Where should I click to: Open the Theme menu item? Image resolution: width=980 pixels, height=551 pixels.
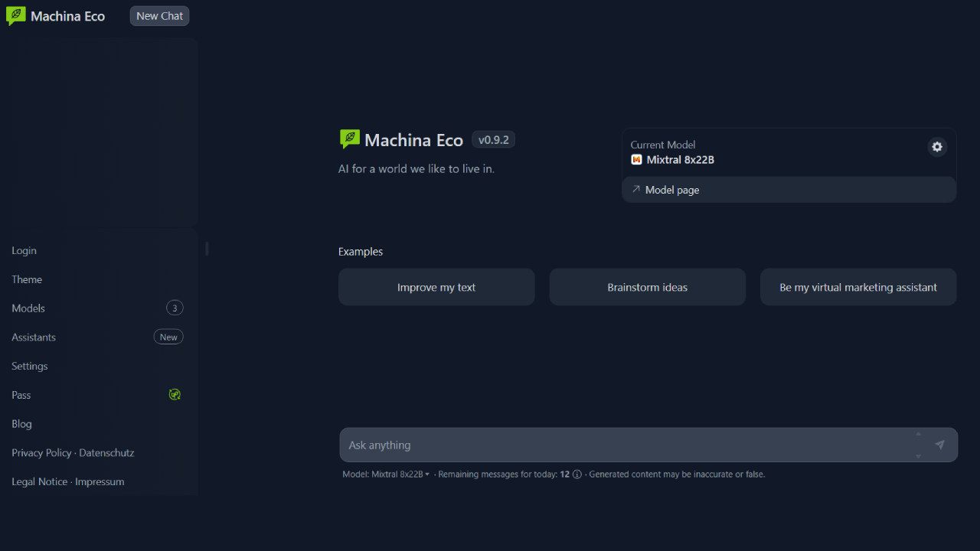tap(27, 279)
